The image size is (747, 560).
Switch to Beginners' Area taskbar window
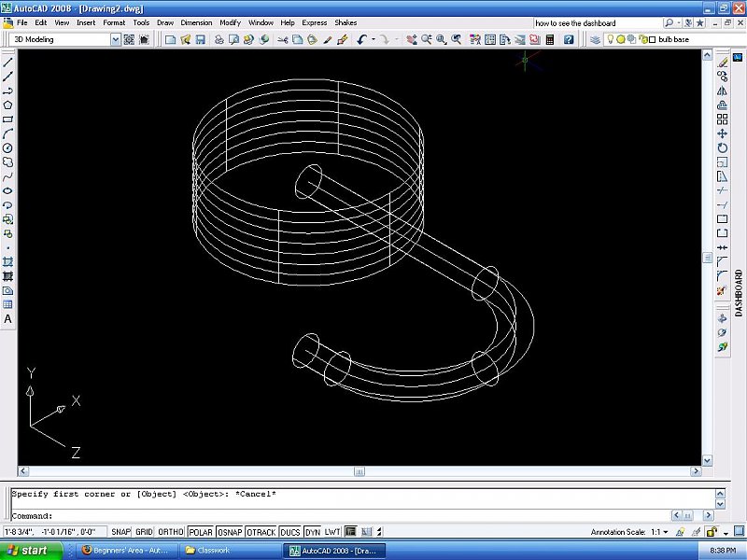point(125,551)
